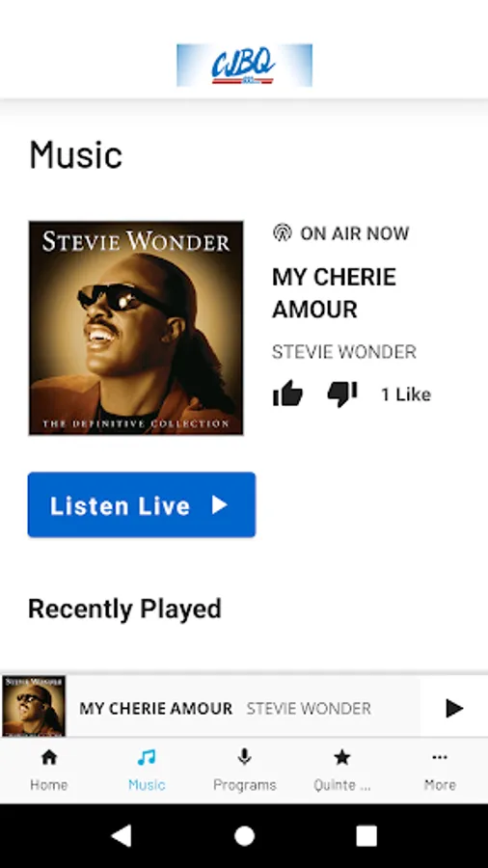This screenshot has width=488, height=868.
Task: Tap the Programs microphone icon
Action: pos(245,757)
